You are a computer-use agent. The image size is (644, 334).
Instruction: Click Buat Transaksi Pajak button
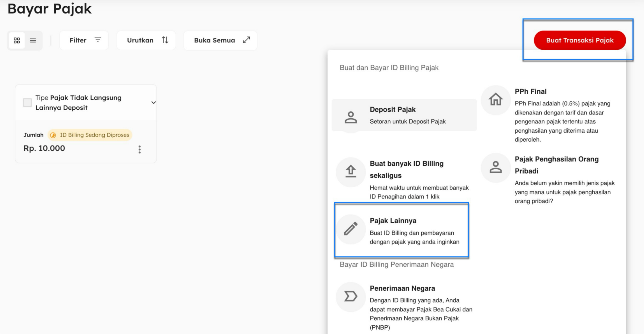[x=579, y=40]
